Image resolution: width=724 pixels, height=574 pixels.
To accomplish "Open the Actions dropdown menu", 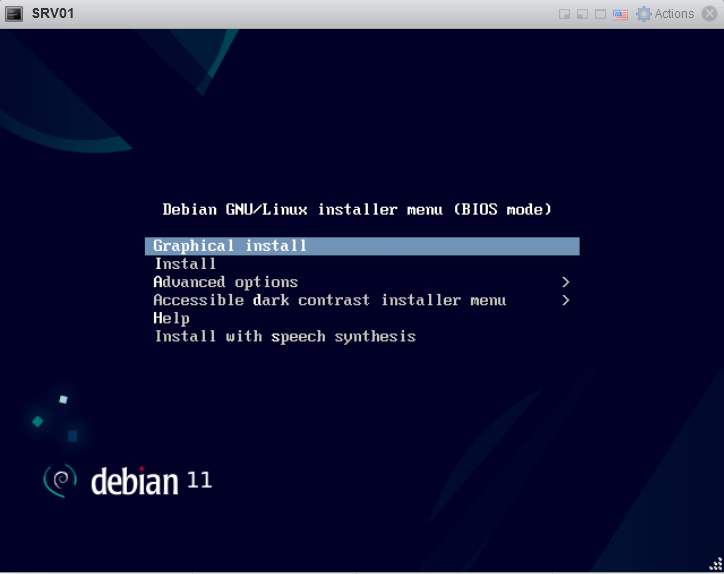I will (x=674, y=14).
